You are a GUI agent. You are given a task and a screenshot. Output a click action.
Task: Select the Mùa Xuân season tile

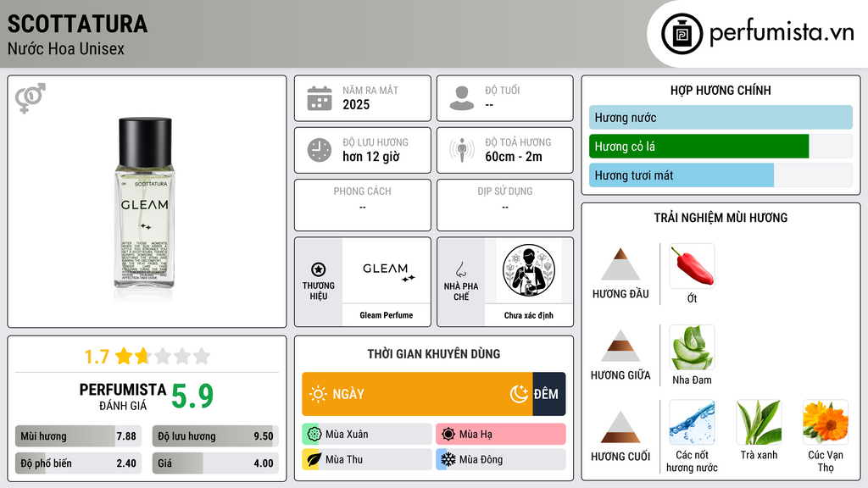[x=367, y=435]
